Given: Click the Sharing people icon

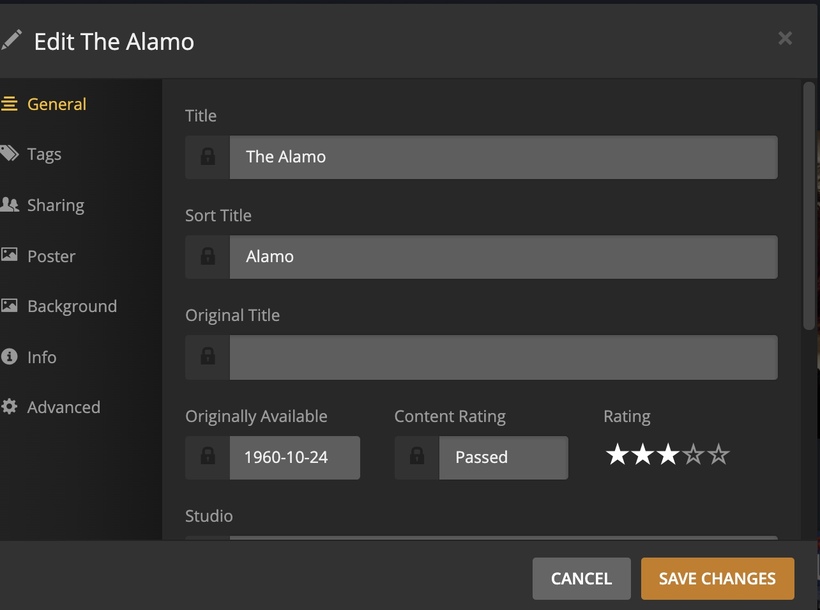Looking at the screenshot, I should pos(10,205).
